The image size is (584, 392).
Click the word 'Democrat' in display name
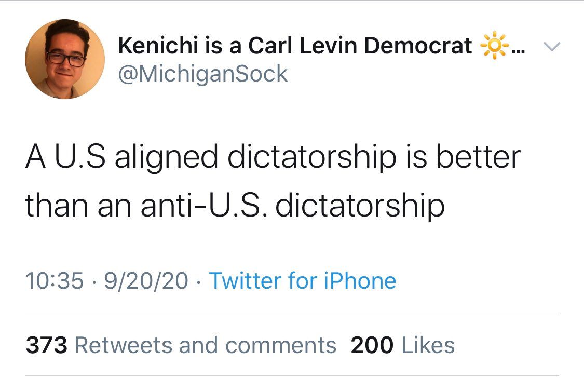(x=418, y=46)
